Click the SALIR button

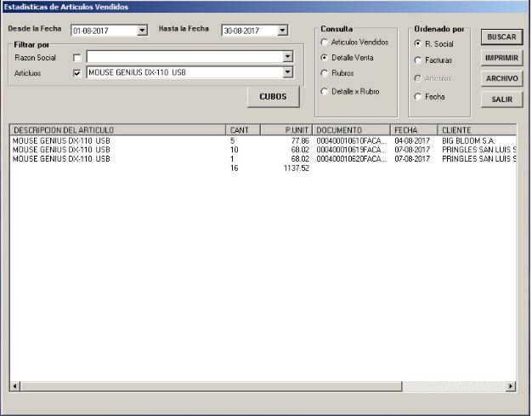point(501,100)
